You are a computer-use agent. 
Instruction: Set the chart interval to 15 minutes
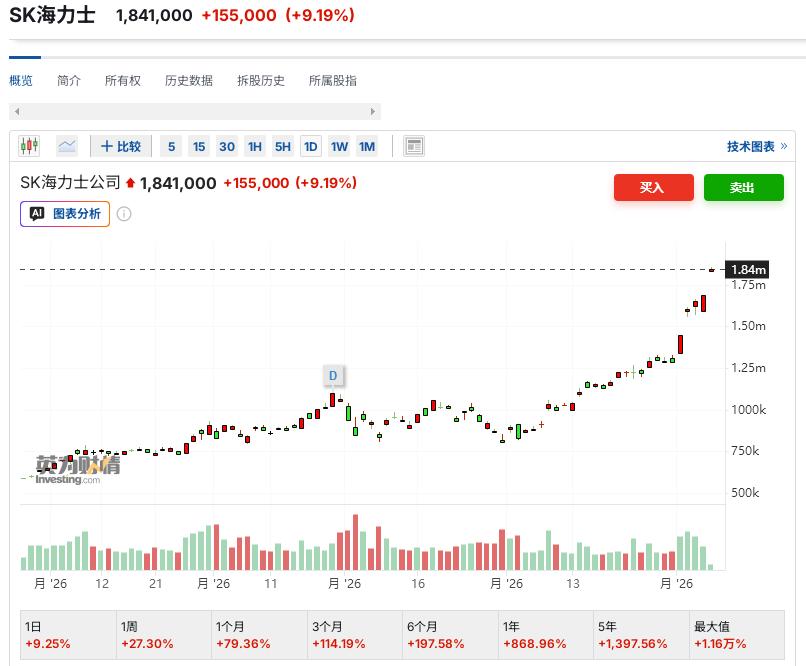(199, 146)
